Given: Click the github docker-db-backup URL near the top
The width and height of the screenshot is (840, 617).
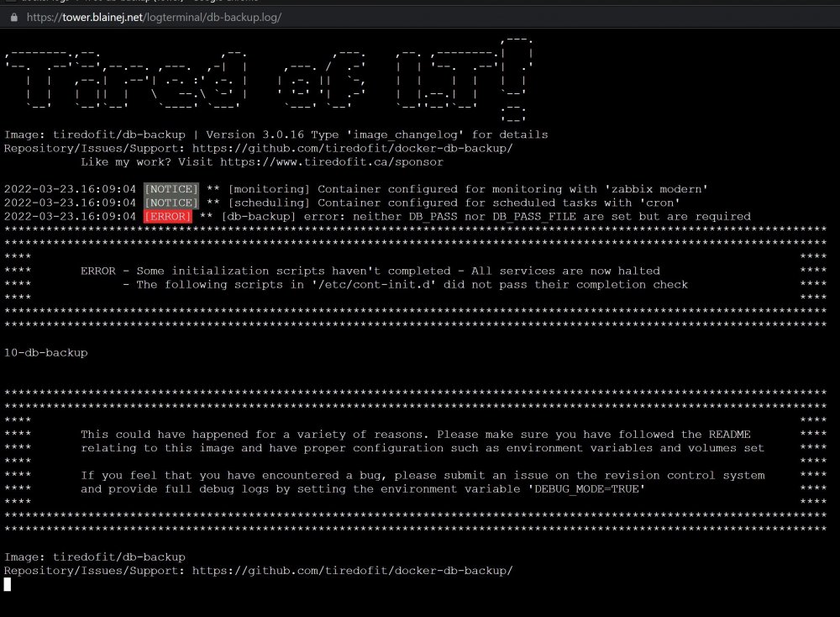Looking at the screenshot, I should pos(353,149).
